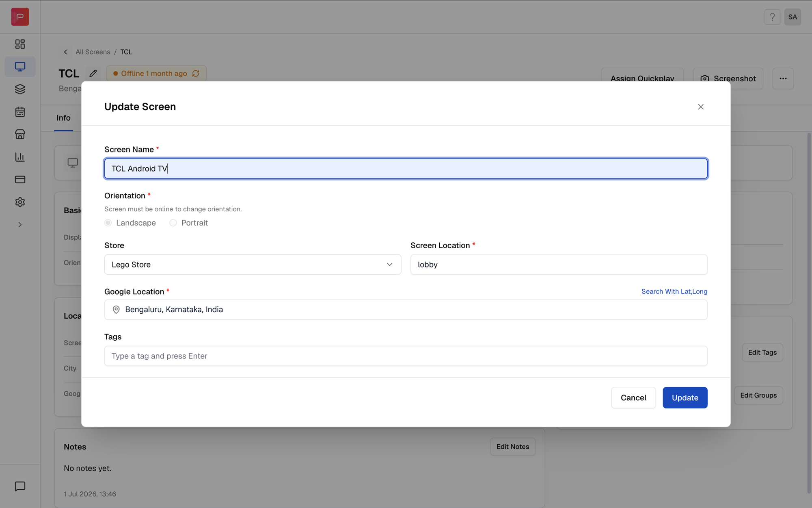Open the layers stack icon in sidebar

(x=20, y=89)
